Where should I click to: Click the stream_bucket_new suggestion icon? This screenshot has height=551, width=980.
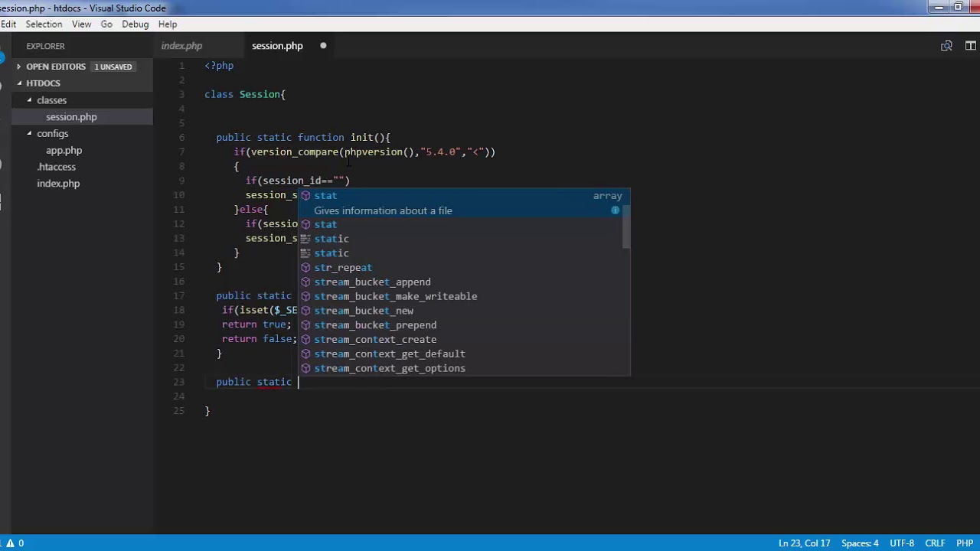(305, 311)
